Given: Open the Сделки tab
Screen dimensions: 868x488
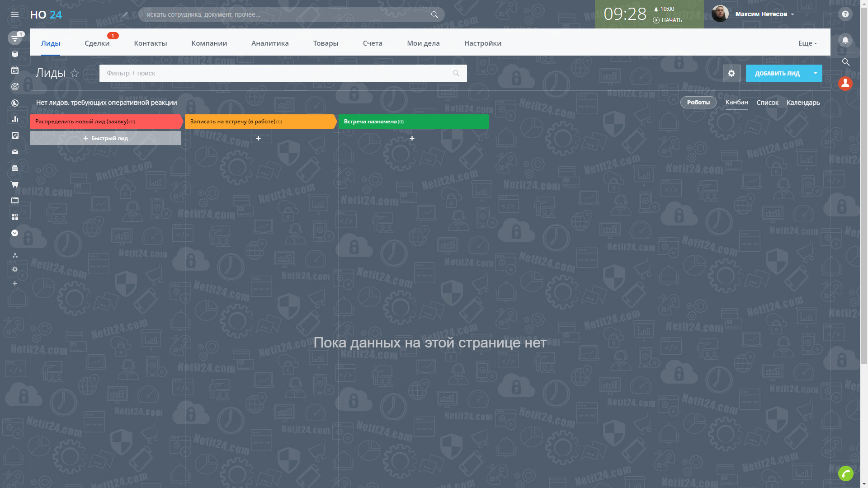Looking at the screenshot, I should [x=97, y=43].
